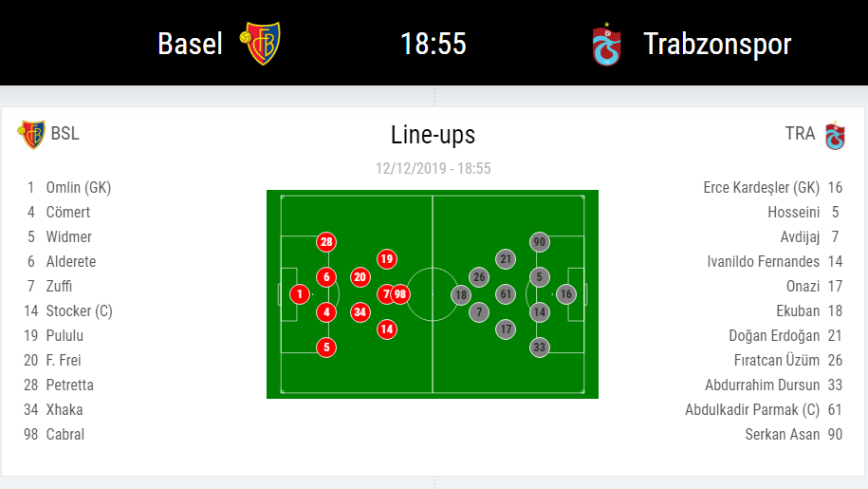Click the Trabzonspor team name in header
Image resolution: width=868 pixels, height=489 pixels.
tap(717, 45)
